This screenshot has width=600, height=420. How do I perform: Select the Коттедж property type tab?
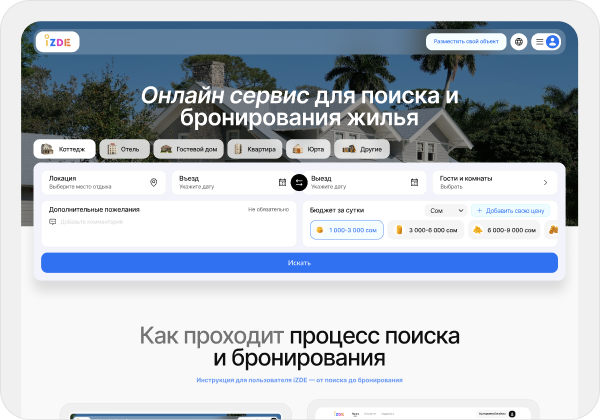coord(65,149)
